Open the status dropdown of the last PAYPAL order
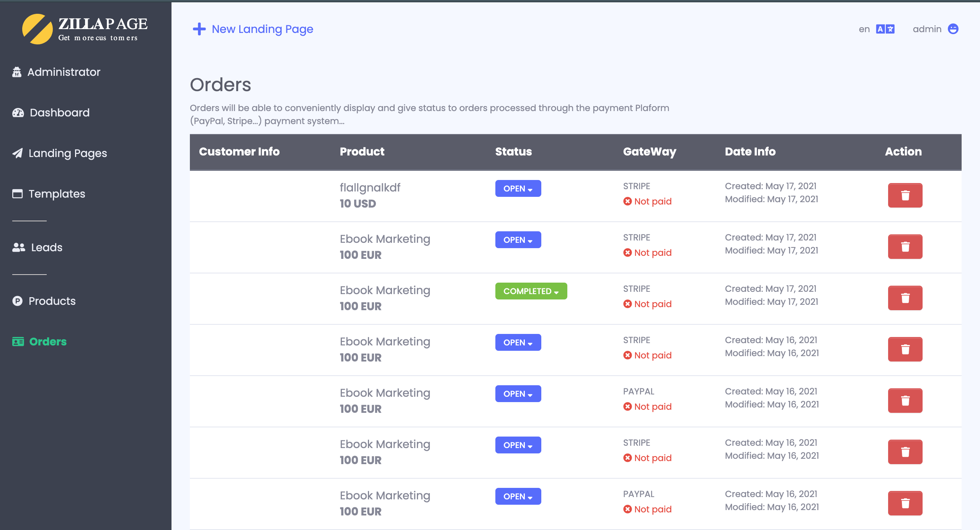This screenshot has width=980, height=530. click(x=518, y=496)
